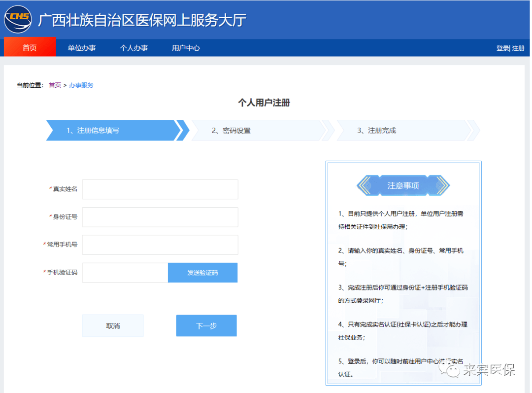Click notice 1 about 单位用户注册
The image size is (532, 393).
[400, 220]
